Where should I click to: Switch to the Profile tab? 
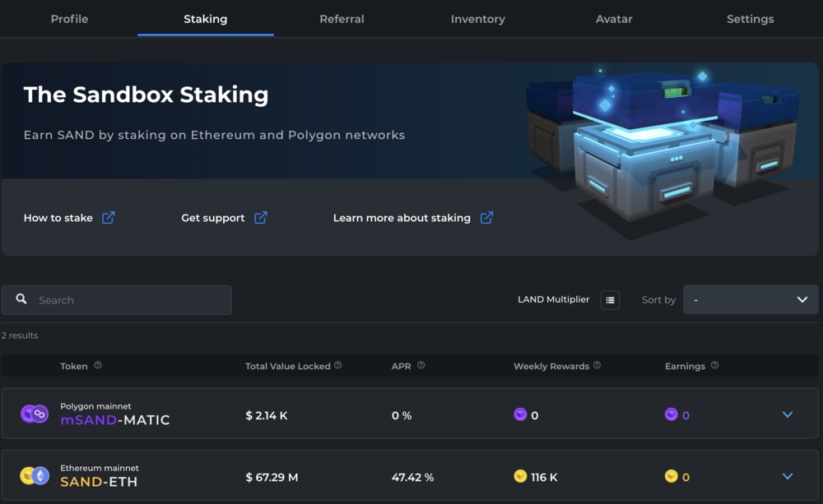pyautogui.click(x=69, y=19)
